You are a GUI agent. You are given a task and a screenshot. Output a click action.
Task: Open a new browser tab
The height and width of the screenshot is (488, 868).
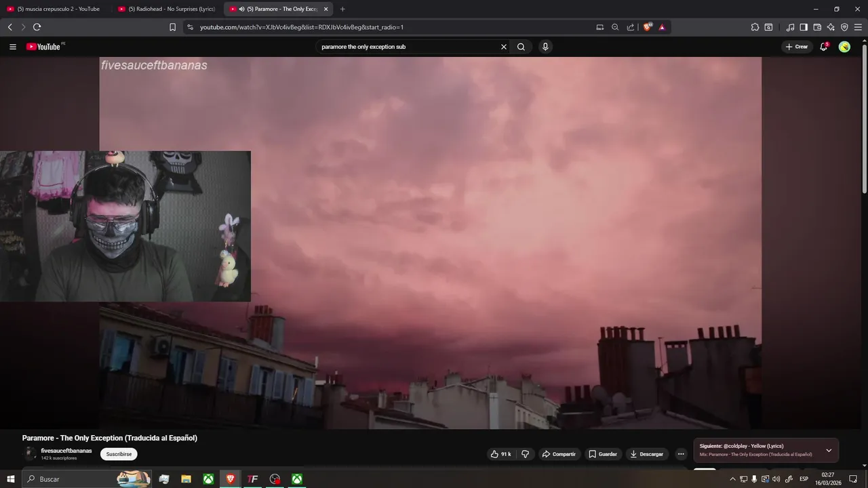(x=342, y=9)
